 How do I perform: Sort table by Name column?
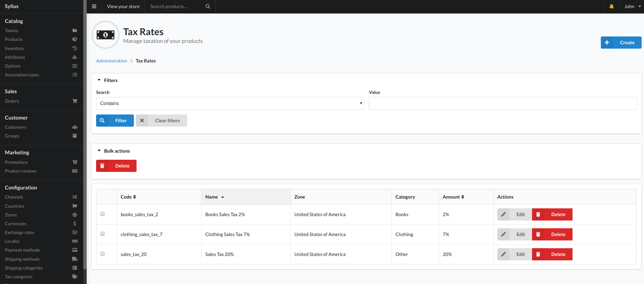(214, 197)
